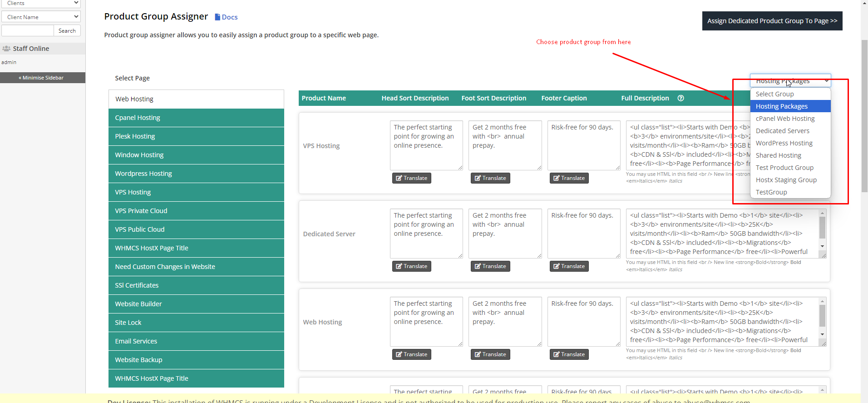868x403 pixels.
Task: Select the Website Builder page item
Action: pos(196,304)
